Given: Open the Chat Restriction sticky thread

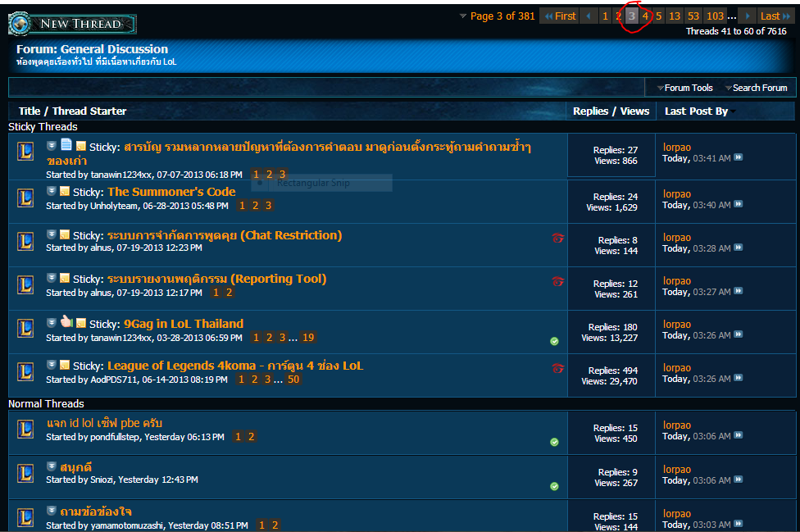Looking at the screenshot, I should click(x=225, y=235).
